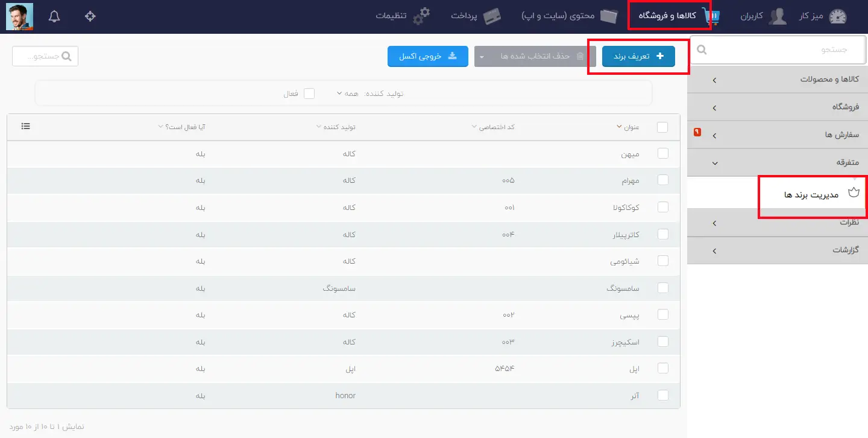Sort by آیا فعال است؟ column
The height and width of the screenshot is (438, 868).
[181, 127]
